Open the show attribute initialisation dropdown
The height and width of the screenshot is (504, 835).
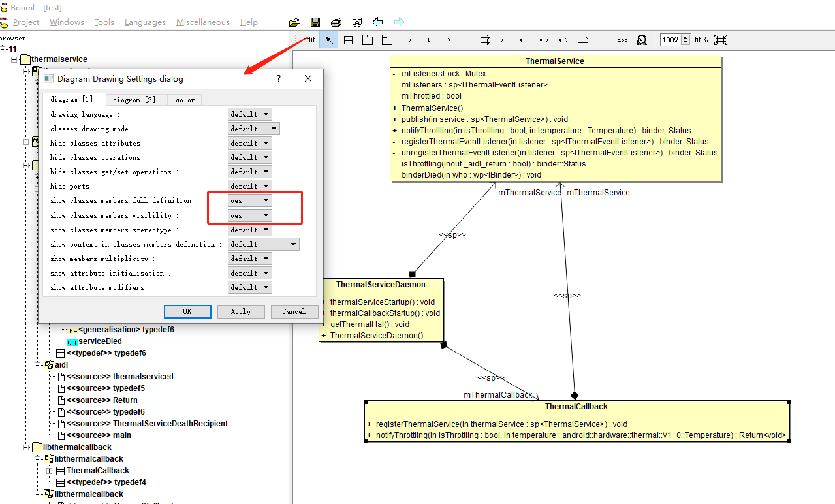click(249, 273)
